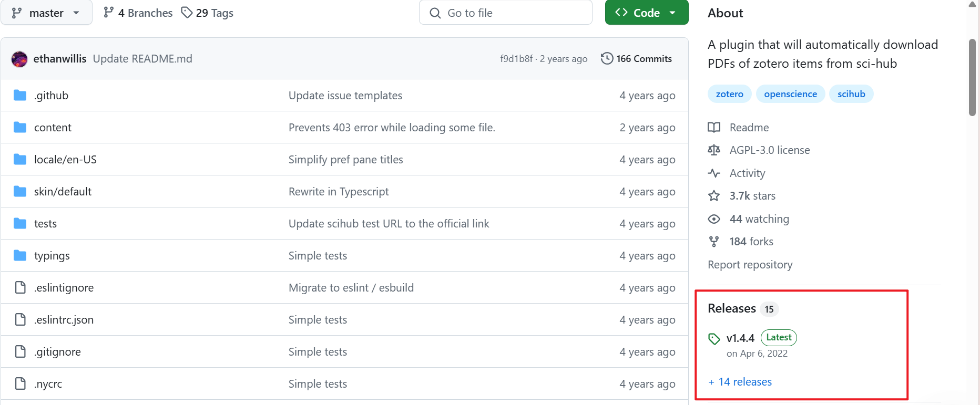The width and height of the screenshot is (980, 405).
Task: Open the Releases heading link
Action: pyautogui.click(x=732, y=308)
